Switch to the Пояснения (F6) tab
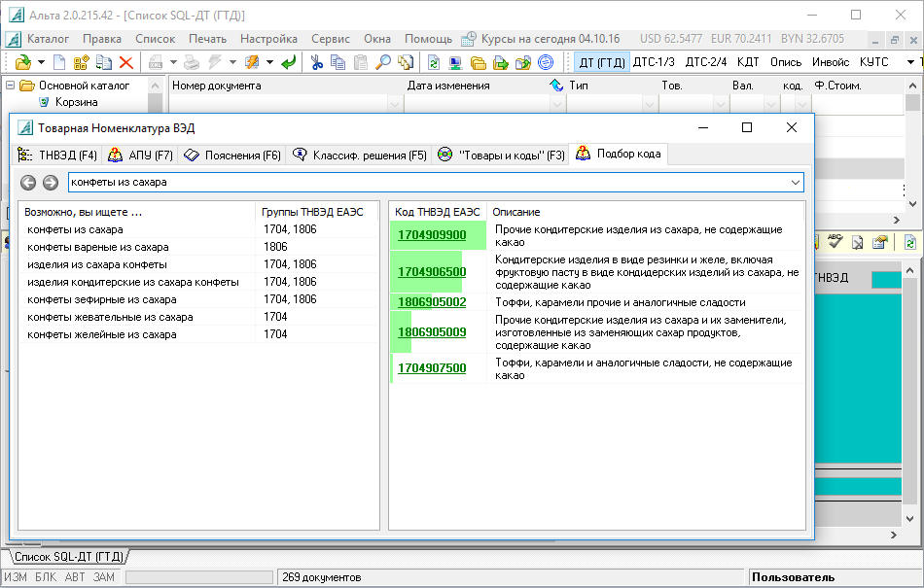The height and width of the screenshot is (588, 924). click(x=232, y=155)
